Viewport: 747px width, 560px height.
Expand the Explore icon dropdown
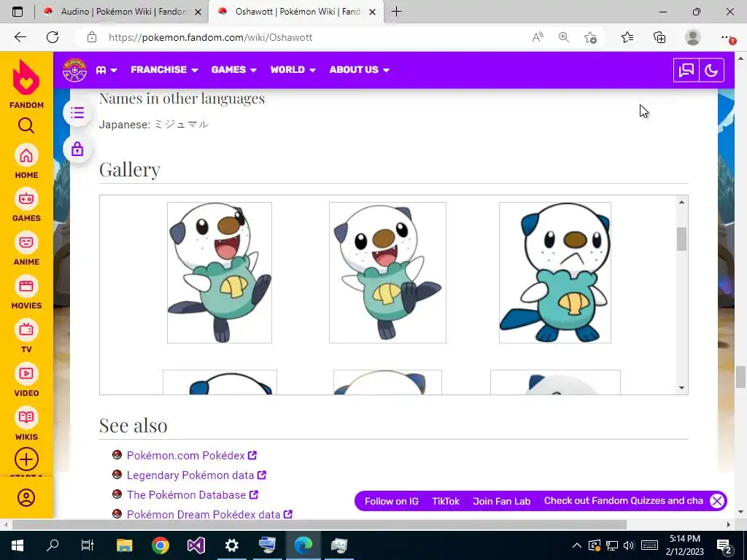point(107,70)
